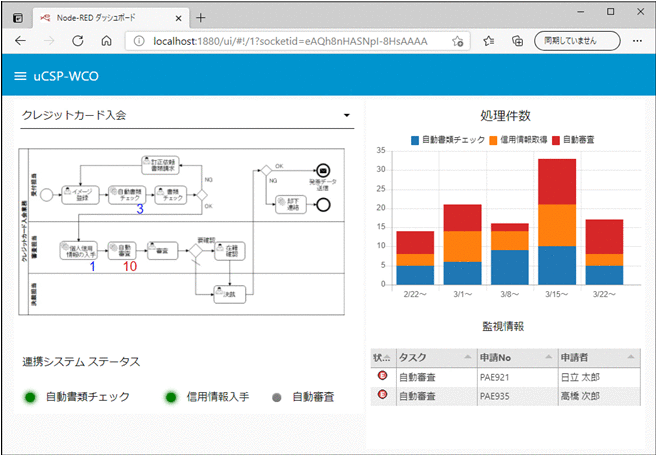Viewport: 657px width, 456px height.
Task: Select the 高橋 次郎 applicant cell
Action: coord(599,396)
